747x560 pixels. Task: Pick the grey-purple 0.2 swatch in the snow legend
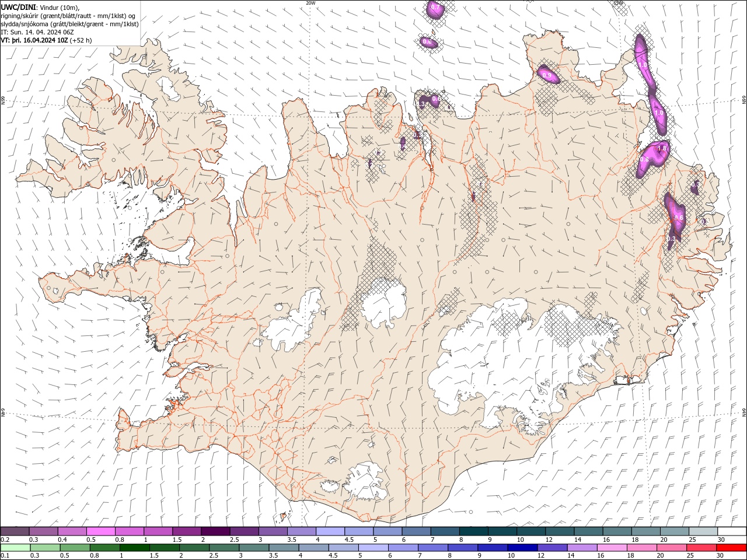pyautogui.click(x=15, y=531)
